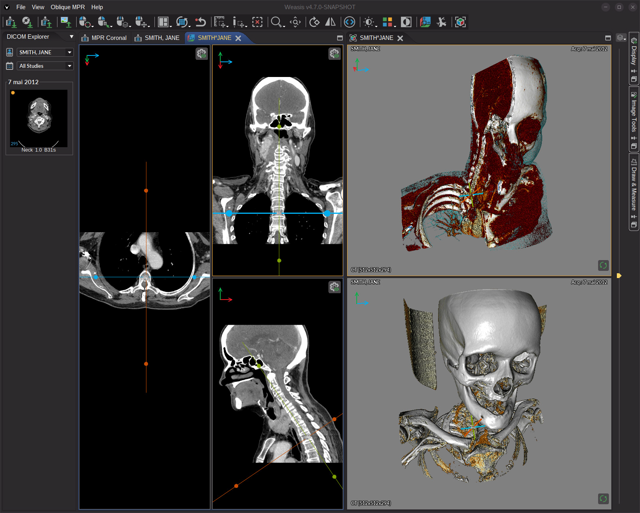Select the pan tool icon
Viewport: 640px width, 513px height.
click(x=296, y=22)
